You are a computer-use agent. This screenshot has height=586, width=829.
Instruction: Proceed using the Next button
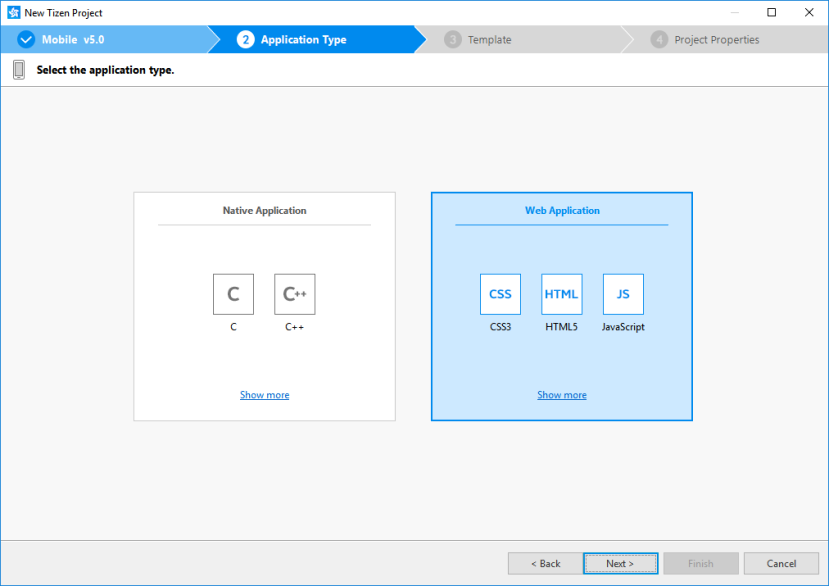(x=620, y=563)
